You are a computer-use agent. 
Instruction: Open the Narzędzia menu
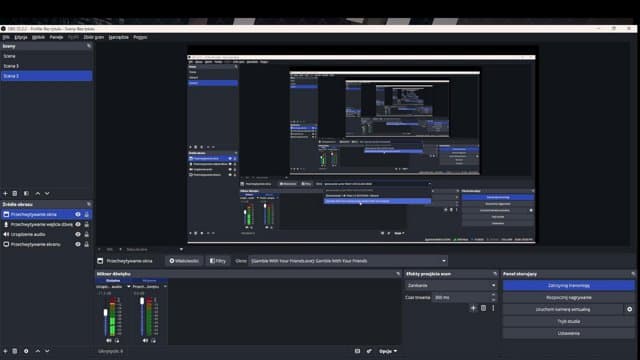118,37
